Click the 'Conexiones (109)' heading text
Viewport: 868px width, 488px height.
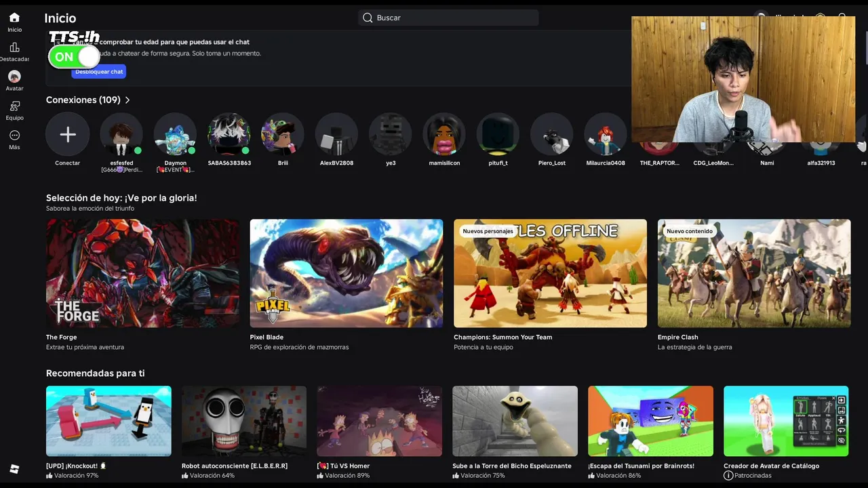(83, 100)
